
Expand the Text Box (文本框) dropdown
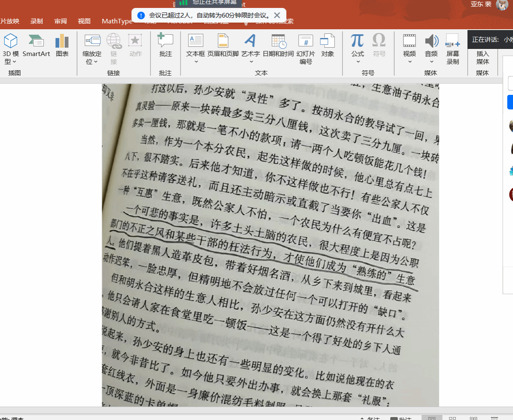(196, 62)
